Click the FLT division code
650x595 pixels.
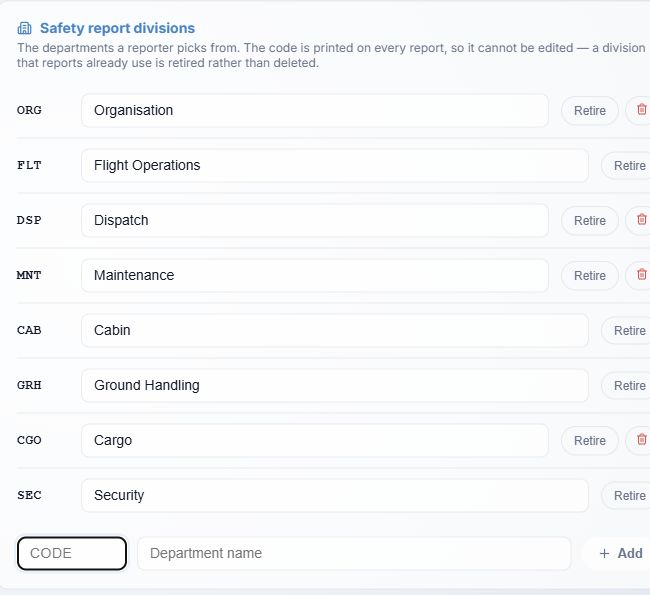[x=29, y=165]
